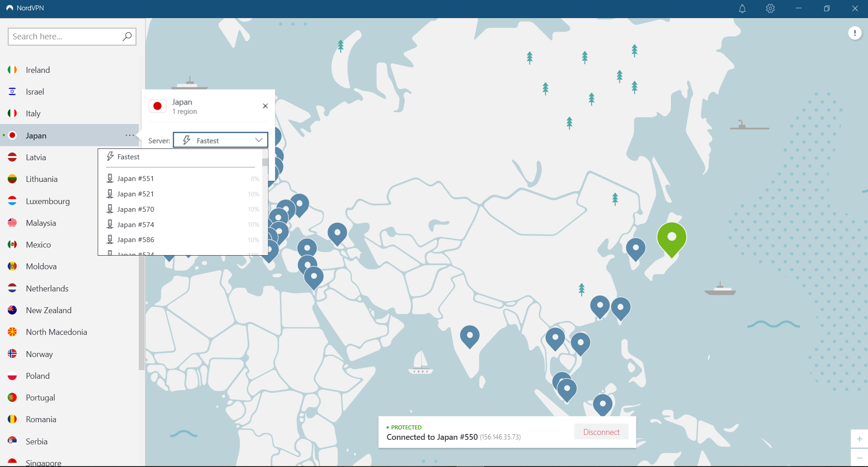The height and width of the screenshot is (467, 868).
Task: Click the Norway flag icon
Action: click(12, 354)
